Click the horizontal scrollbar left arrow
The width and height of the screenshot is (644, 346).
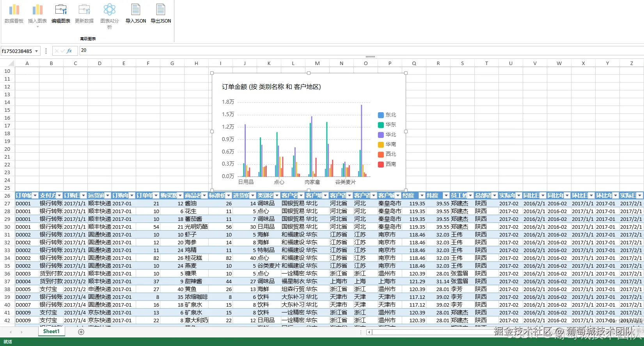tap(369, 332)
